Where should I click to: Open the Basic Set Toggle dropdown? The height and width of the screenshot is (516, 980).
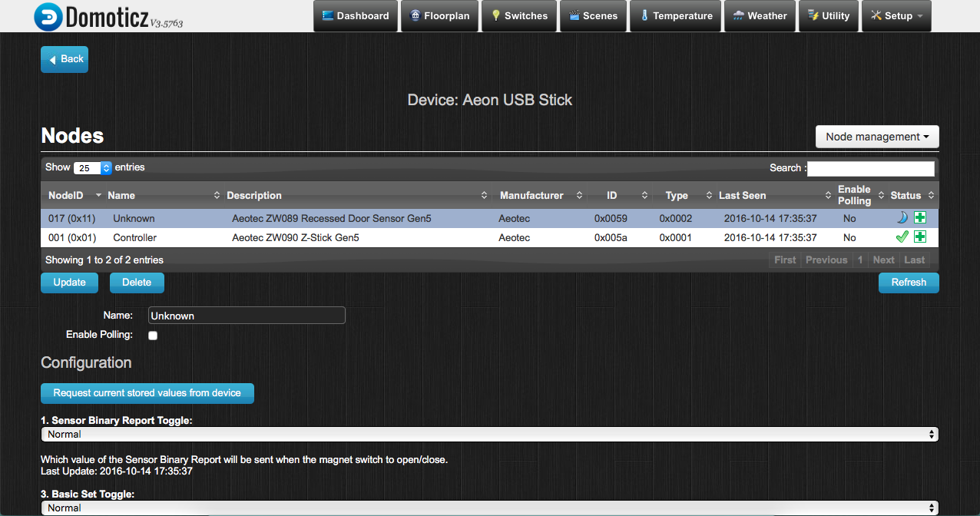(490, 508)
